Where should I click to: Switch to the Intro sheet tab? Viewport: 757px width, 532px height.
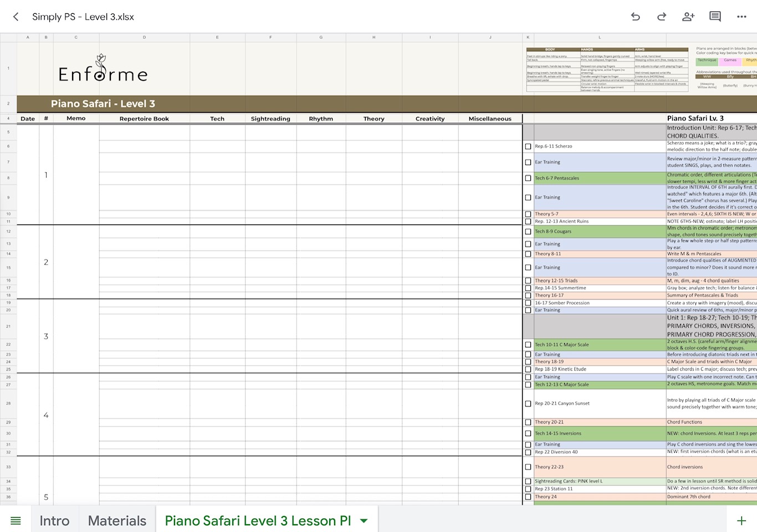pyautogui.click(x=54, y=521)
